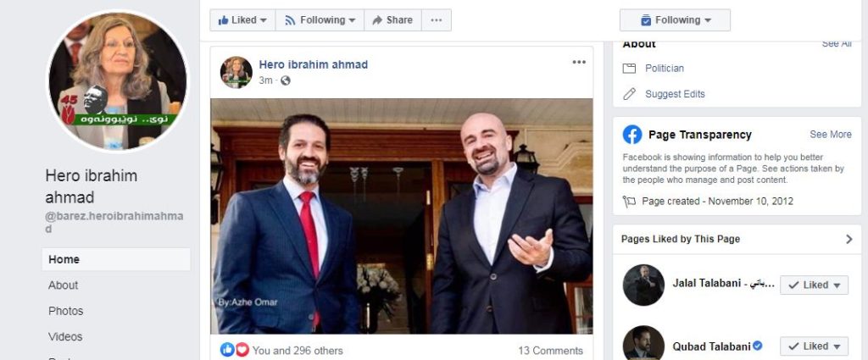Click the heart love reaction icon
The height and width of the screenshot is (360, 868).
[x=242, y=350]
